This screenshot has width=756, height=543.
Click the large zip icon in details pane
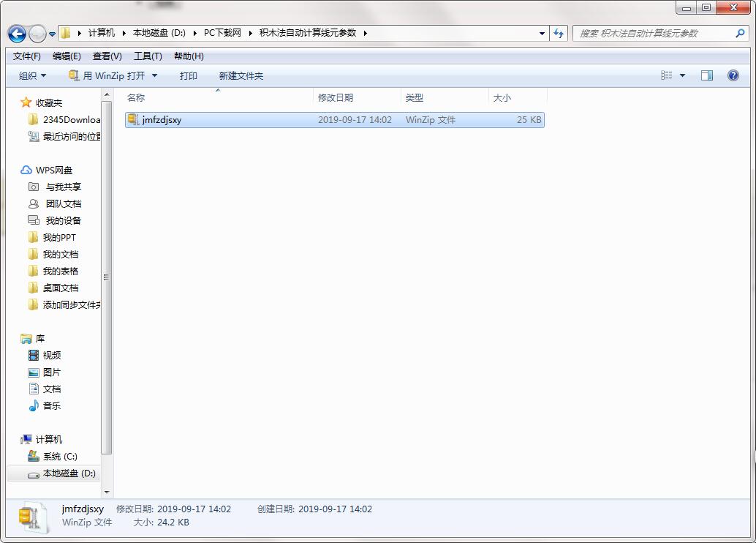pyautogui.click(x=33, y=517)
